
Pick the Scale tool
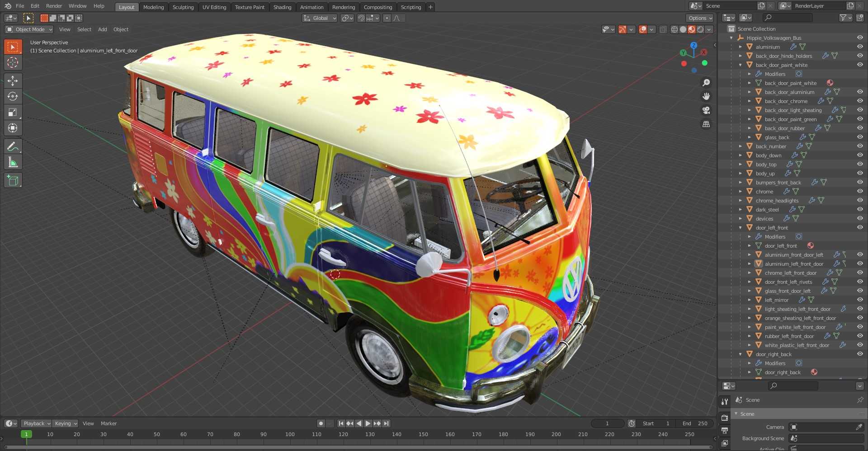(x=13, y=112)
